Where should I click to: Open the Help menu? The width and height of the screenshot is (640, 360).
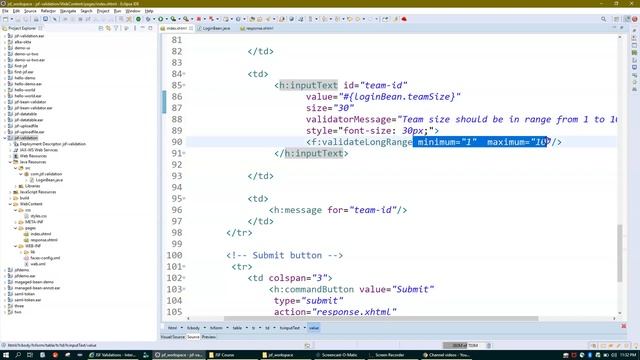coord(149,11)
